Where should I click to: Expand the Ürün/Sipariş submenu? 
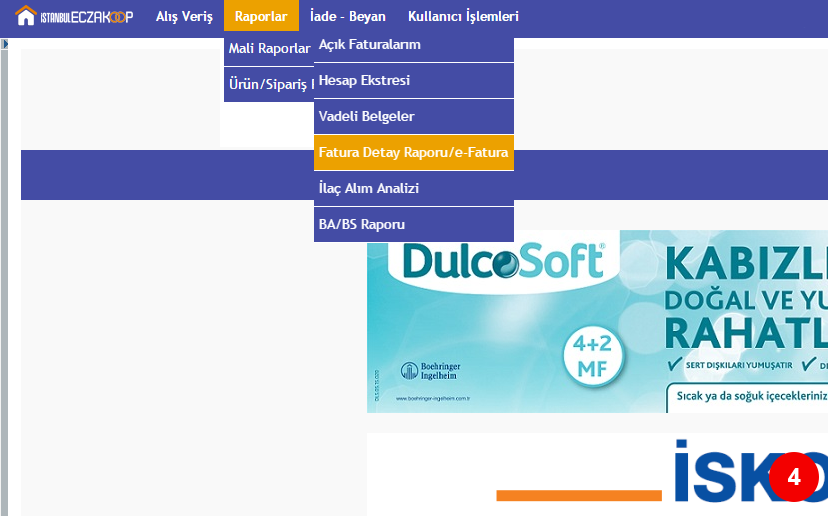tap(269, 85)
